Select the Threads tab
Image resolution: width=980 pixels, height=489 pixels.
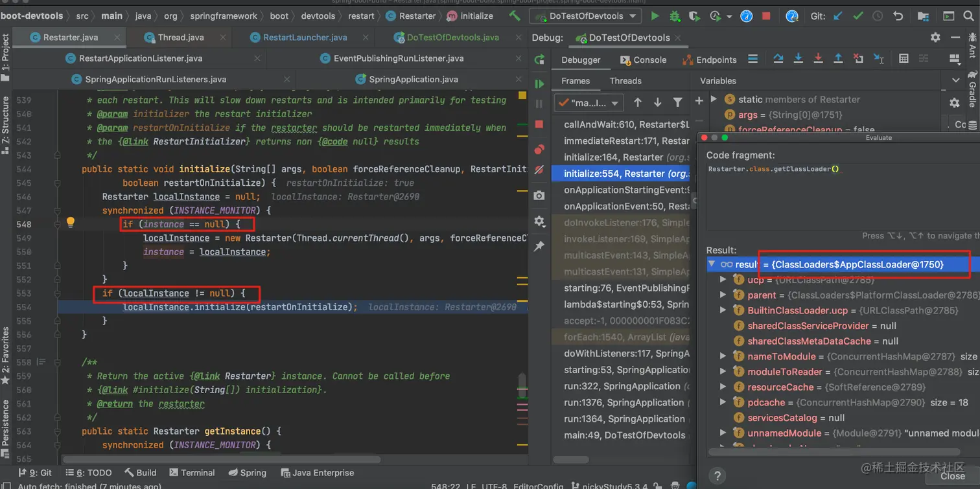coord(625,81)
